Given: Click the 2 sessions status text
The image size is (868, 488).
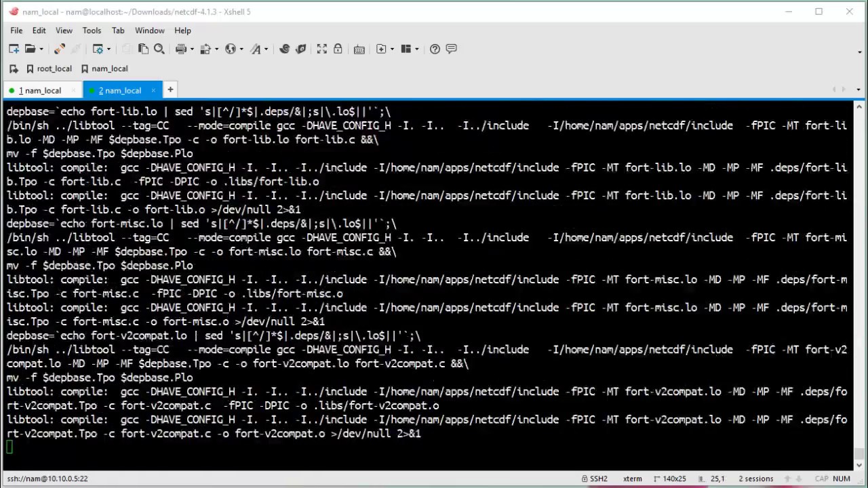Looking at the screenshot, I should coord(756,479).
